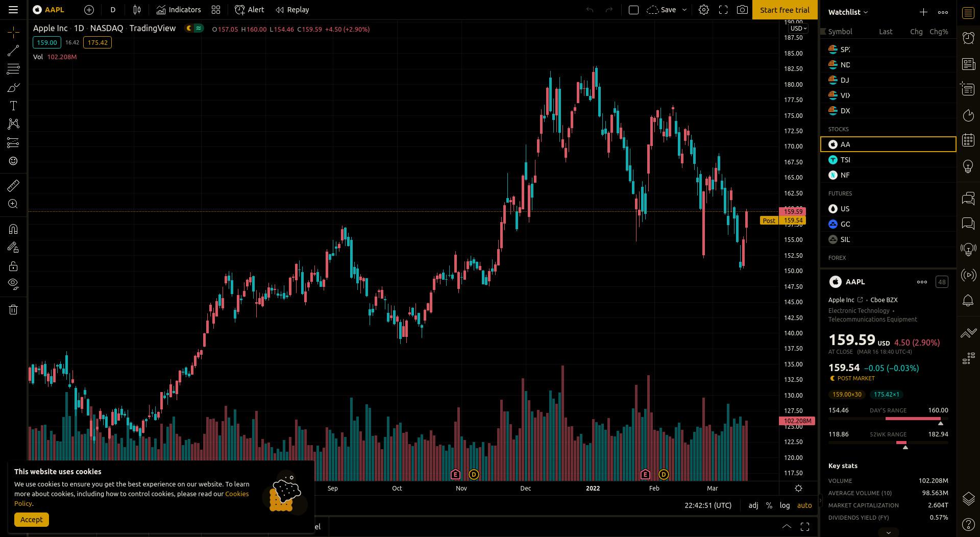The width and height of the screenshot is (980, 537).
Task: Select the trend line drawing tool
Action: [x=13, y=50]
